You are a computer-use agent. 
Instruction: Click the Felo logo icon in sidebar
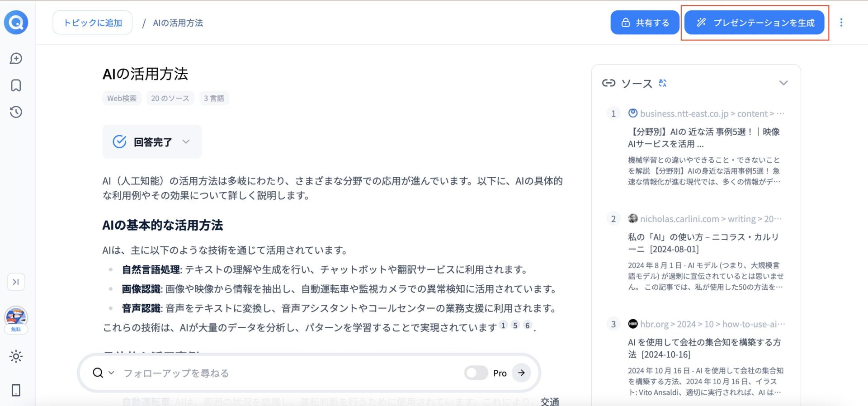tap(16, 22)
